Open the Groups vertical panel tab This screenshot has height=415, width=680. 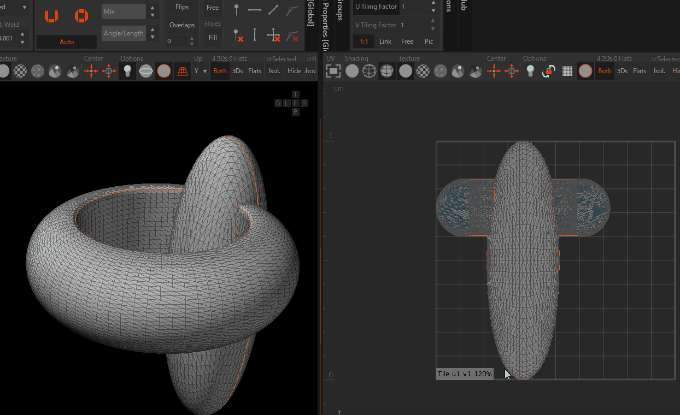pos(340,11)
